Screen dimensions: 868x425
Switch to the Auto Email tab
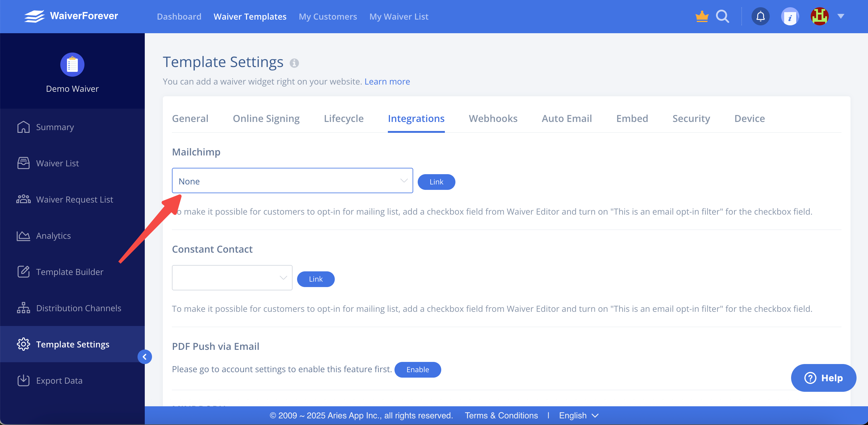tap(566, 118)
